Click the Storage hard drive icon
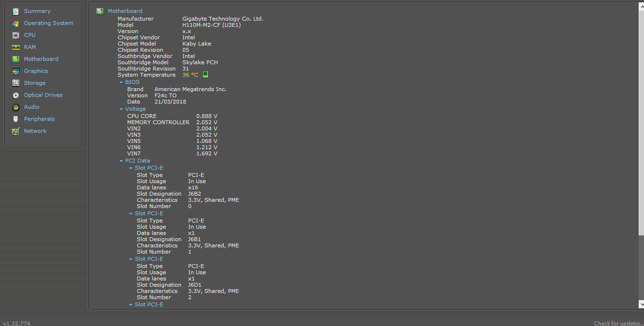 pyautogui.click(x=16, y=83)
